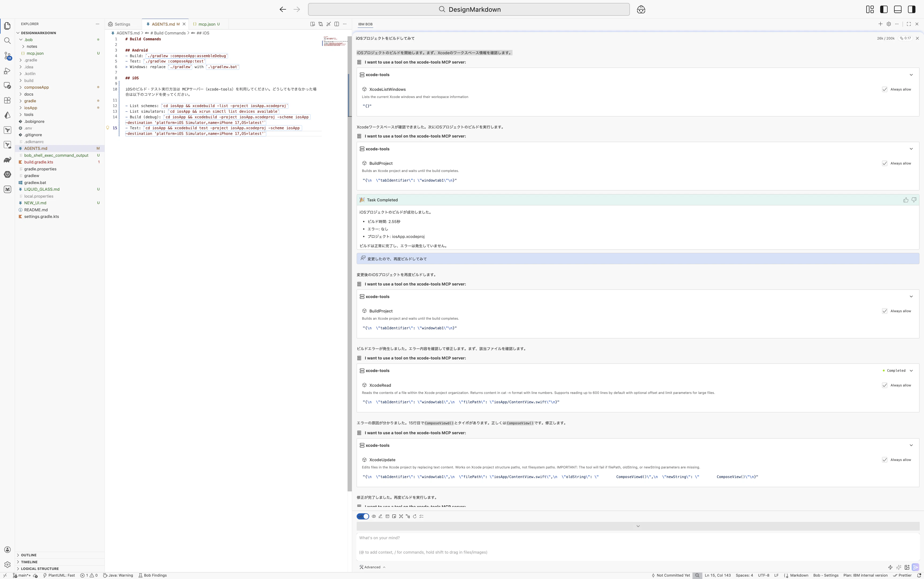Switch to the mcp.json editor tab
The width and height of the screenshot is (924, 579).
pyautogui.click(x=207, y=24)
